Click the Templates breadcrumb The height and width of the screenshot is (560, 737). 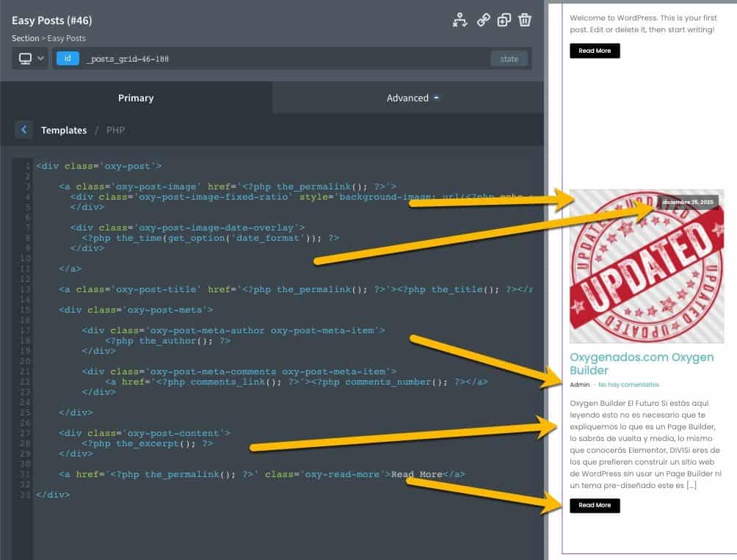tap(64, 130)
